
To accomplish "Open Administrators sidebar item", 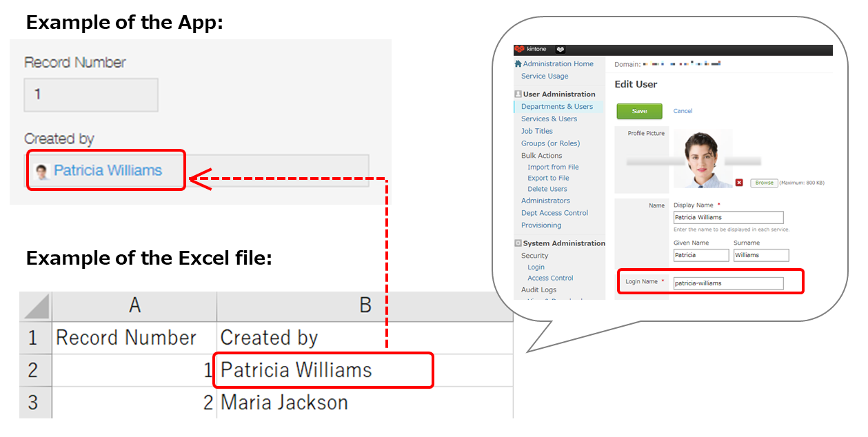I will 545,201.
